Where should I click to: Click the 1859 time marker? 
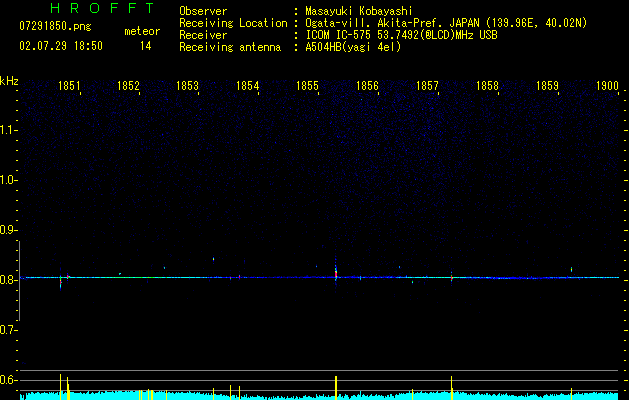(x=547, y=85)
